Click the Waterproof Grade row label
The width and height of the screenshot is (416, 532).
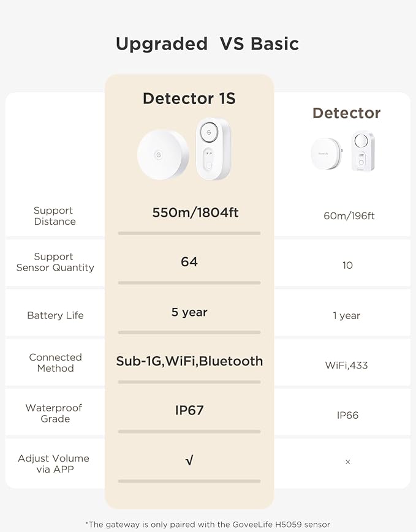pyautogui.click(x=55, y=413)
